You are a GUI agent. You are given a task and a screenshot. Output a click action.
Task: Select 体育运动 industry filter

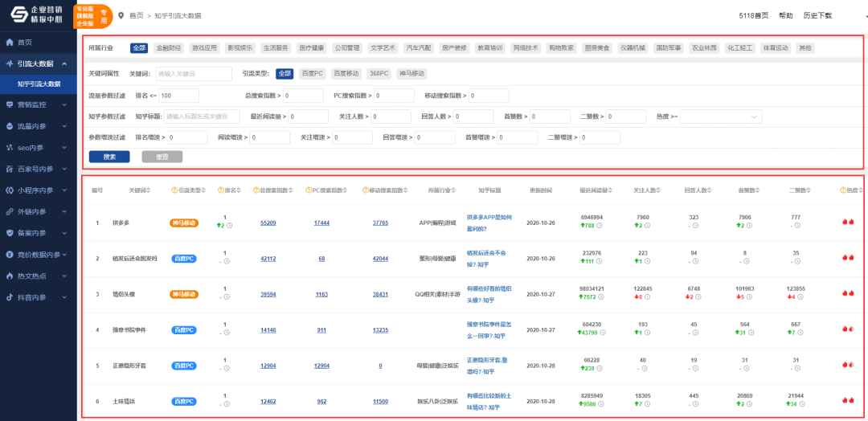776,48
